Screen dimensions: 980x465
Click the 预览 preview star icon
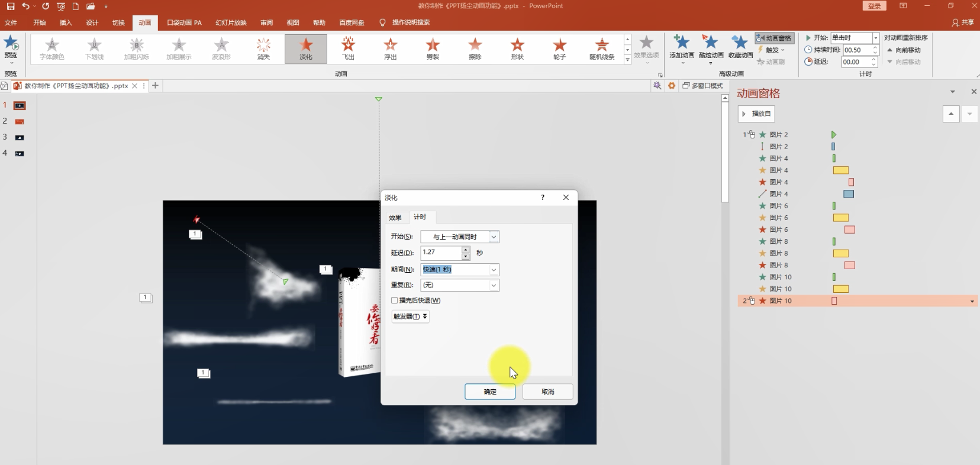11,43
